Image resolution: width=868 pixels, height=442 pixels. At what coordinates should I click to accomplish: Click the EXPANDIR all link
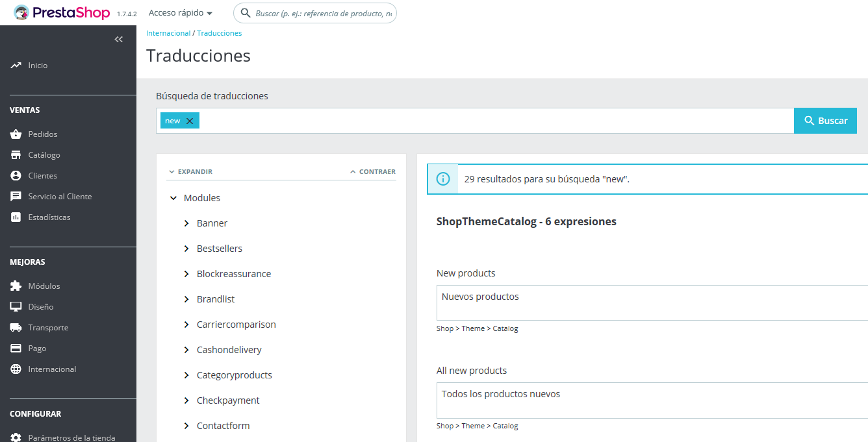191,172
